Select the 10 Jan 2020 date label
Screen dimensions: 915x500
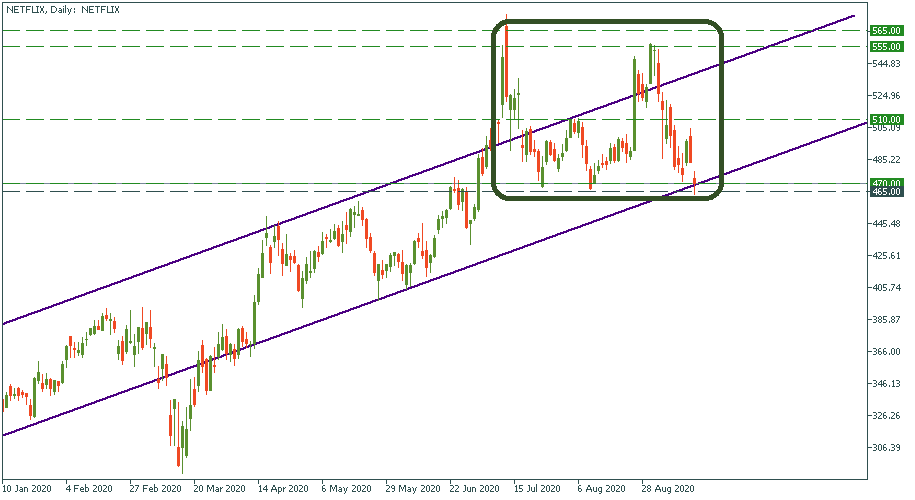[26, 489]
